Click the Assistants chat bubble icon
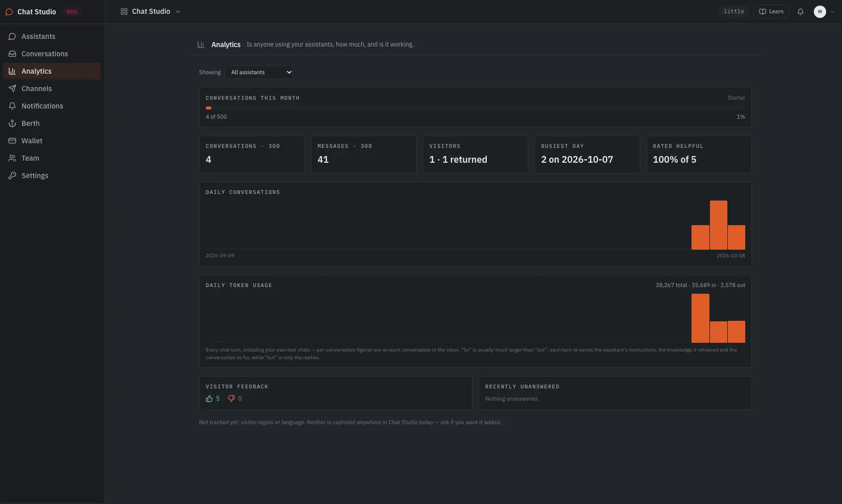This screenshot has width=842, height=504. tap(12, 36)
